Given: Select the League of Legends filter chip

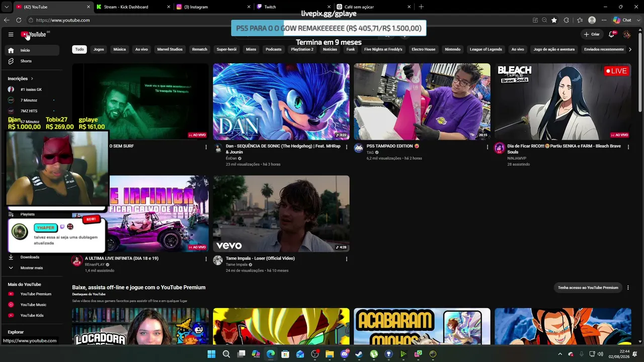Looking at the screenshot, I should pos(486,49).
